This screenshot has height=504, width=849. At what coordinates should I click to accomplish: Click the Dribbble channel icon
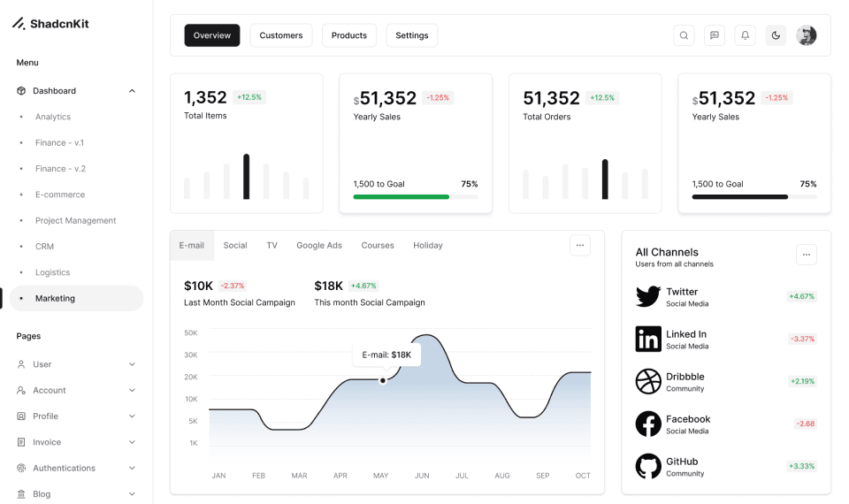[x=648, y=382]
